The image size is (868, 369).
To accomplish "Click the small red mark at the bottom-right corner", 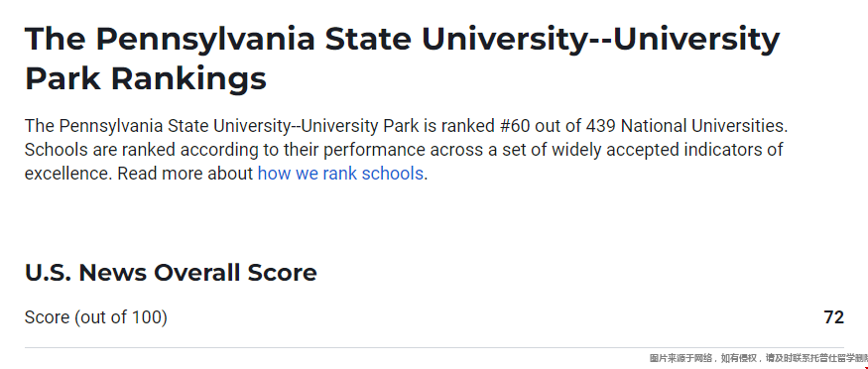I will 865,366.
